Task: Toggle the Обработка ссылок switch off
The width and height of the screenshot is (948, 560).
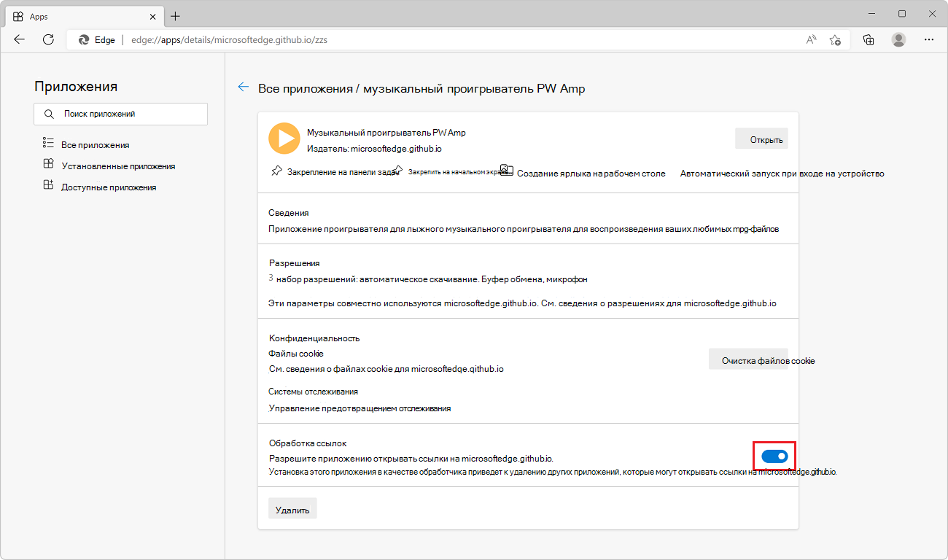Action: point(774,456)
